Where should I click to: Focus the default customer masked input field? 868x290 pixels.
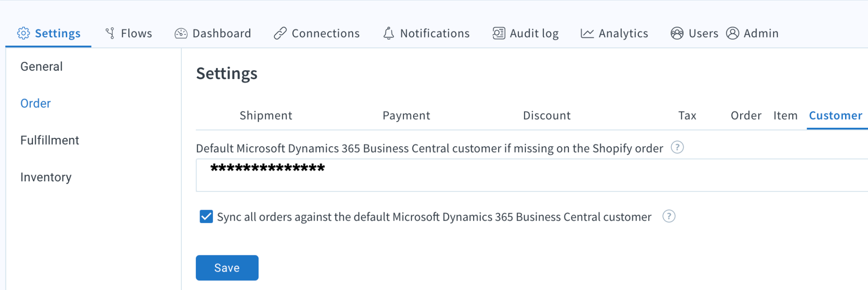pyautogui.click(x=532, y=175)
